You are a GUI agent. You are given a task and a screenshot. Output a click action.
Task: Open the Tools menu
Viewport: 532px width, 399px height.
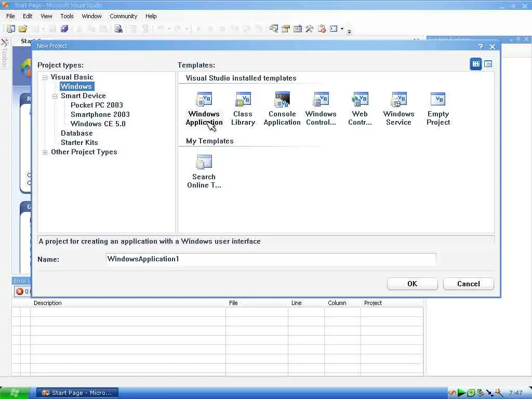pyautogui.click(x=67, y=16)
